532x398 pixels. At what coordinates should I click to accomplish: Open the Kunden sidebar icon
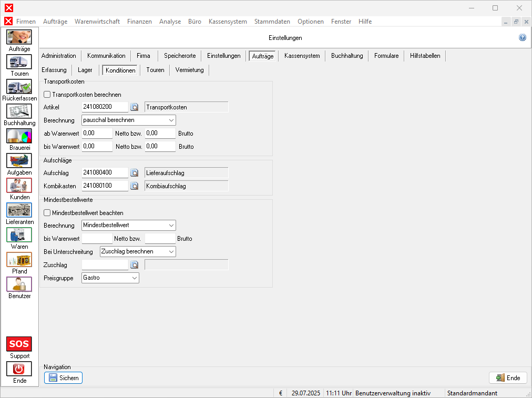coord(19,186)
